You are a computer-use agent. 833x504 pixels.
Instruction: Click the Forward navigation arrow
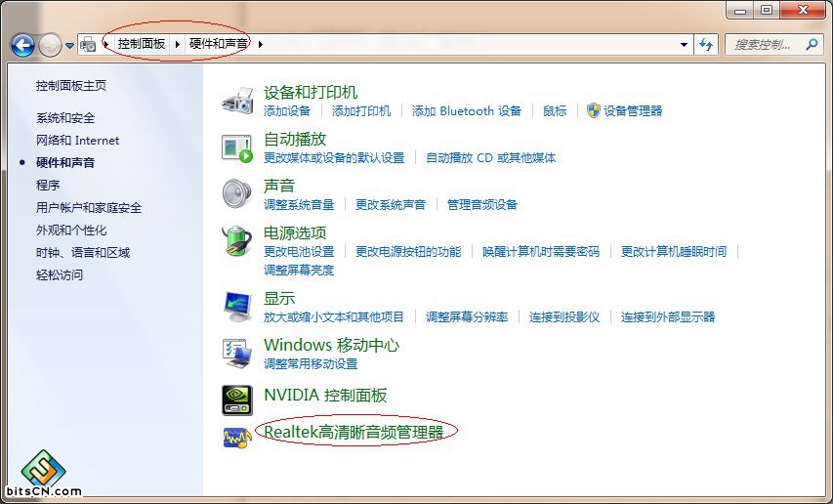(x=50, y=45)
